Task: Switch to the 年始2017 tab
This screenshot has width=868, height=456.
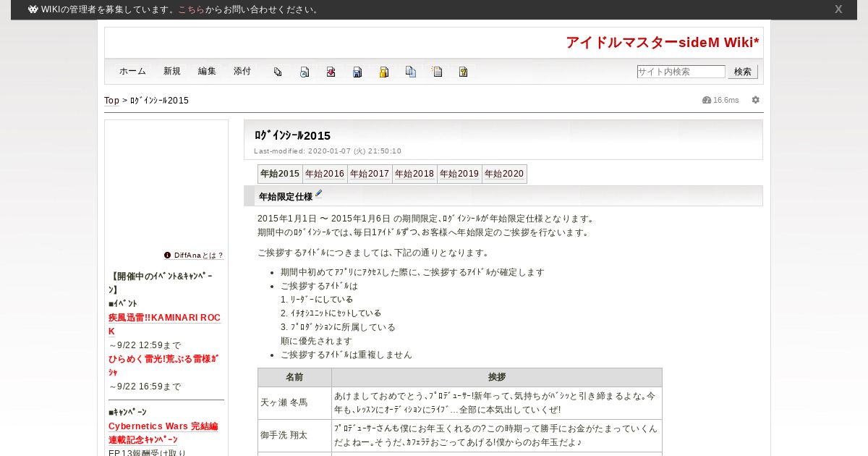Action: [x=370, y=174]
